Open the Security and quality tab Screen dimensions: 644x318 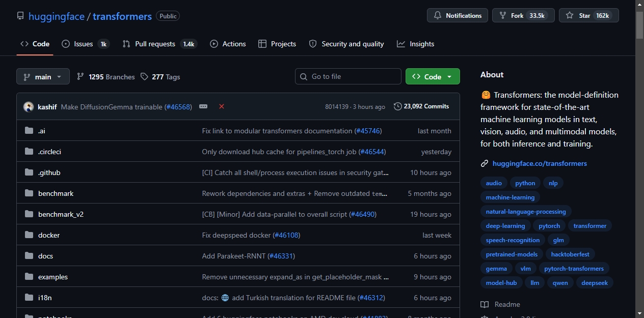coord(346,44)
